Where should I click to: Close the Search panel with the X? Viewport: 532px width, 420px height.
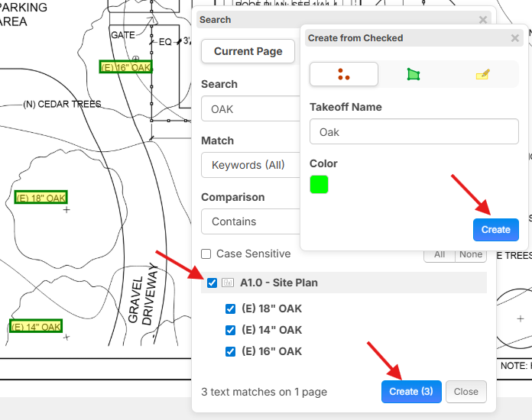click(x=483, y=20)
